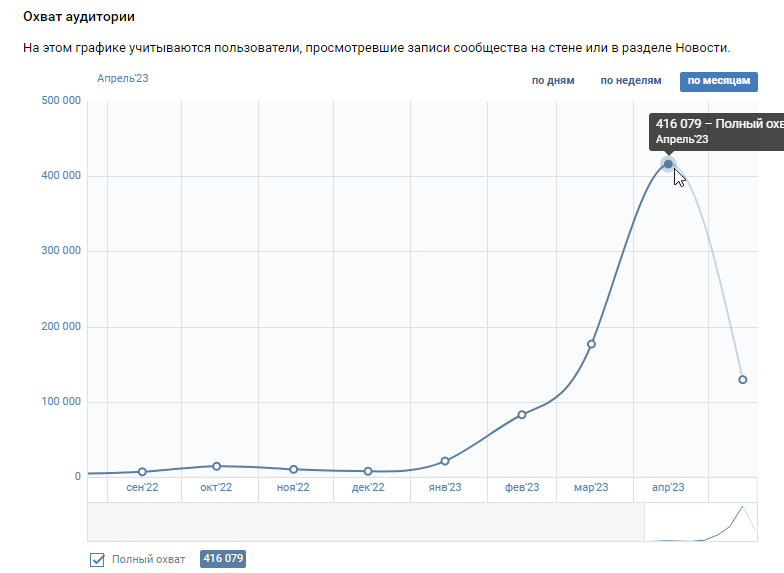Screen dimensions: 784x573
Task: Click the highlighted апр'23 peak data point
Action: (668, 164)
